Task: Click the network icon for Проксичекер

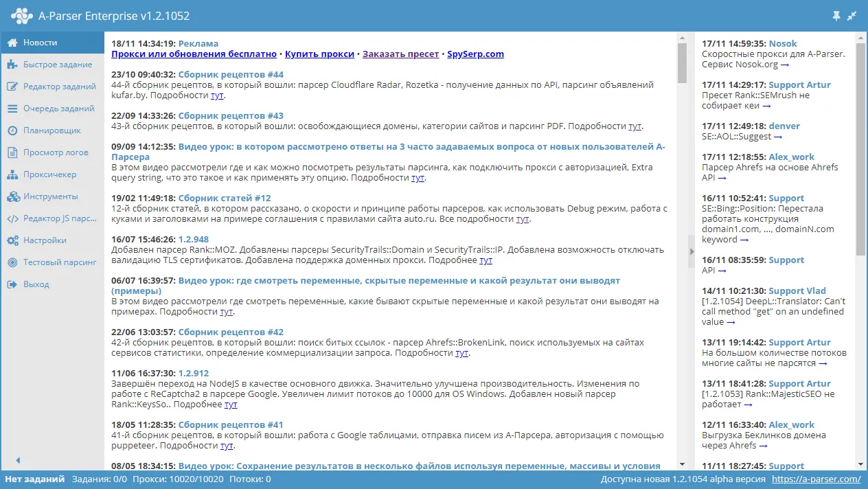Action: coord(12,174)
